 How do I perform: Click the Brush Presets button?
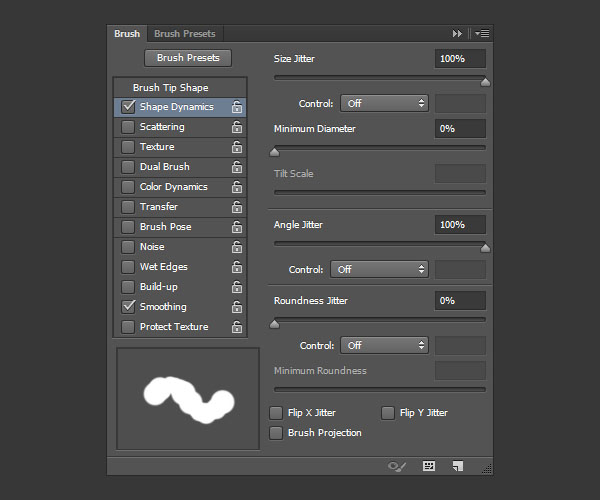[188, 58]
